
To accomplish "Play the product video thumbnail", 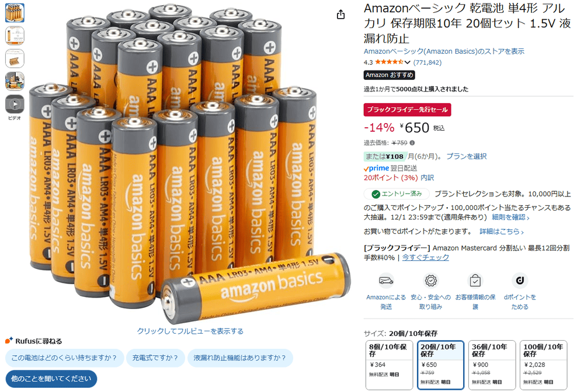I will pos(15,104).
